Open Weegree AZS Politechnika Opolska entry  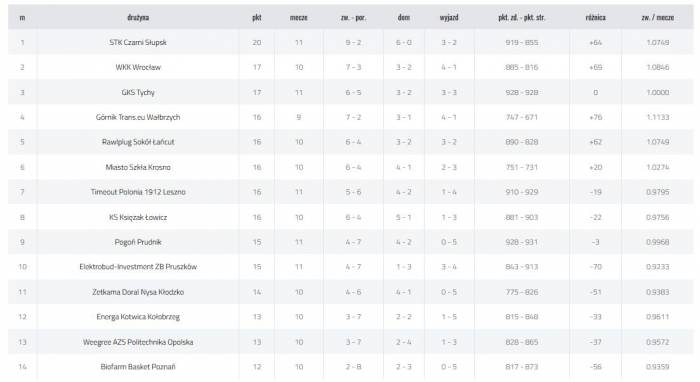coord(138,342)
